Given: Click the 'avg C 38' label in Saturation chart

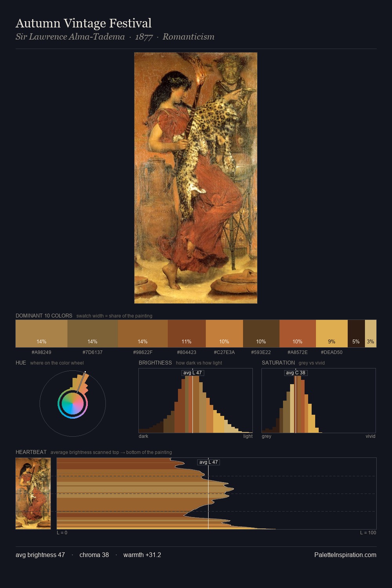Looking at the screenshot, I should (x=296, y=373).
